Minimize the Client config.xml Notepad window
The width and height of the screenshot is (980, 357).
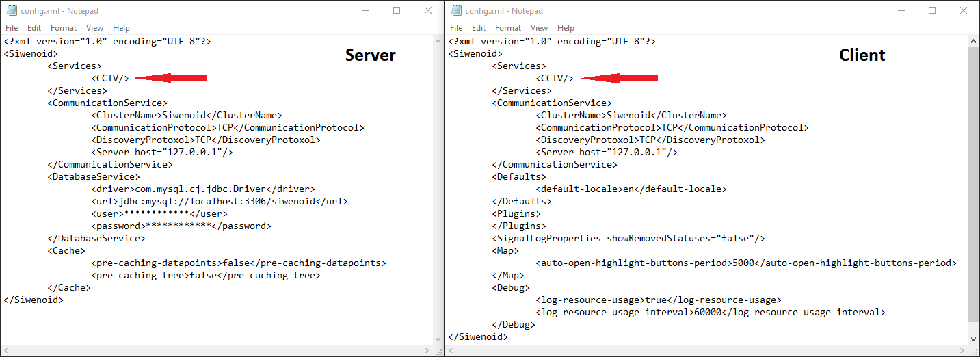tap(900, 10)
